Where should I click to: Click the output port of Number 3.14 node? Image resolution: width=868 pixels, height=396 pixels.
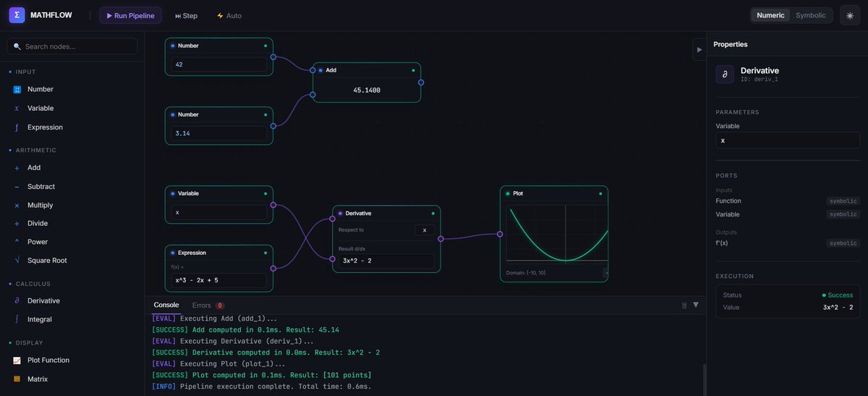coord(273,126)
